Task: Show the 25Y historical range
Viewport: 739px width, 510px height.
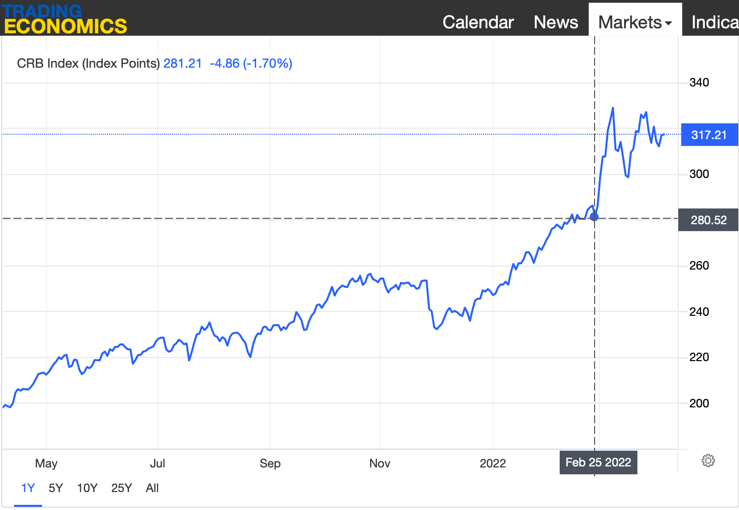Action: [x=121, y=488]
